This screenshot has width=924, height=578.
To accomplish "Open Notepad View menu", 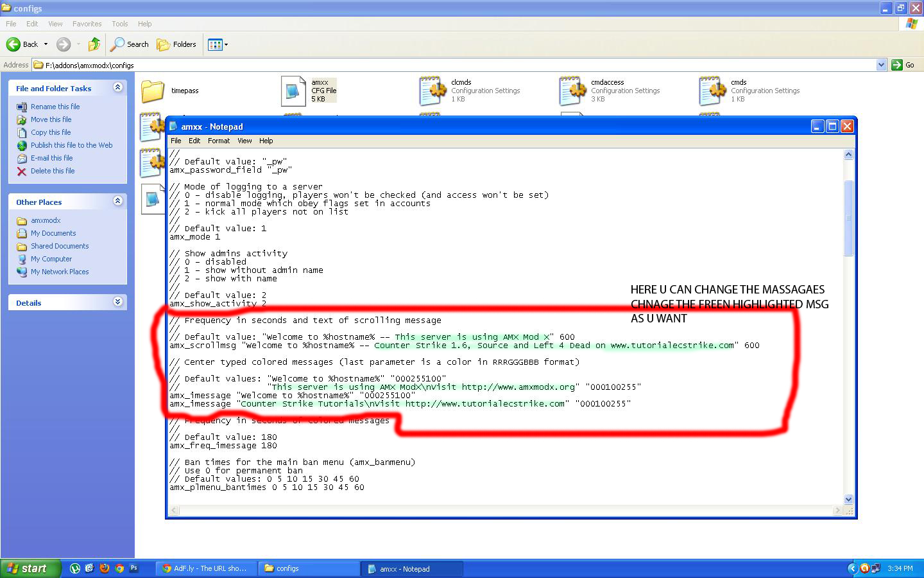I will coord(244,141).
